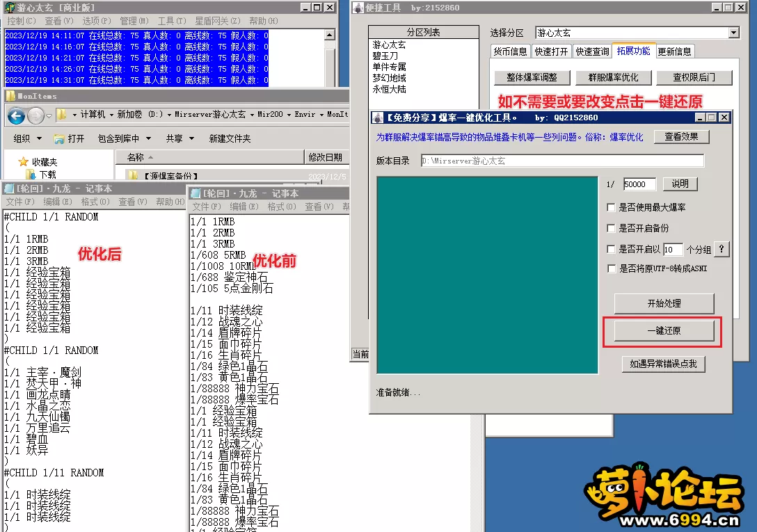Switch to the 快速打开 tab
757x532 pixels.
coord(551,51)
